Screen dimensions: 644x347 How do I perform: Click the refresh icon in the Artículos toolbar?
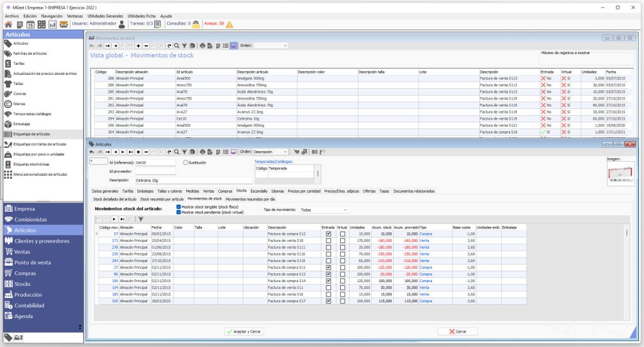click(169, 152)
